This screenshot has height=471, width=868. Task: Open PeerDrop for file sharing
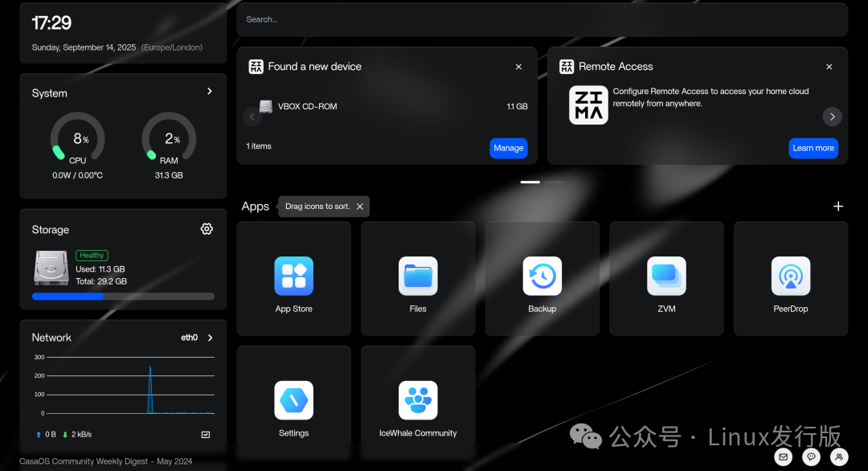790,277
